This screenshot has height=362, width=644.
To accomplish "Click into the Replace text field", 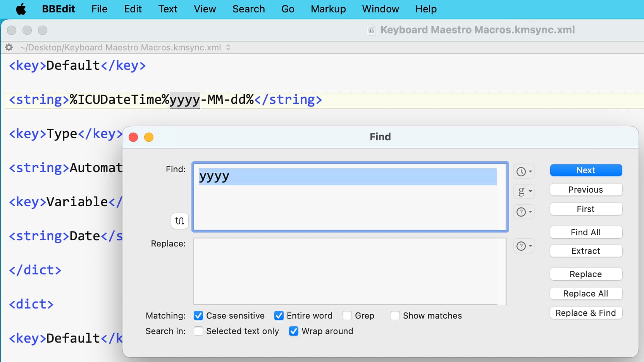I will point(350,271).
